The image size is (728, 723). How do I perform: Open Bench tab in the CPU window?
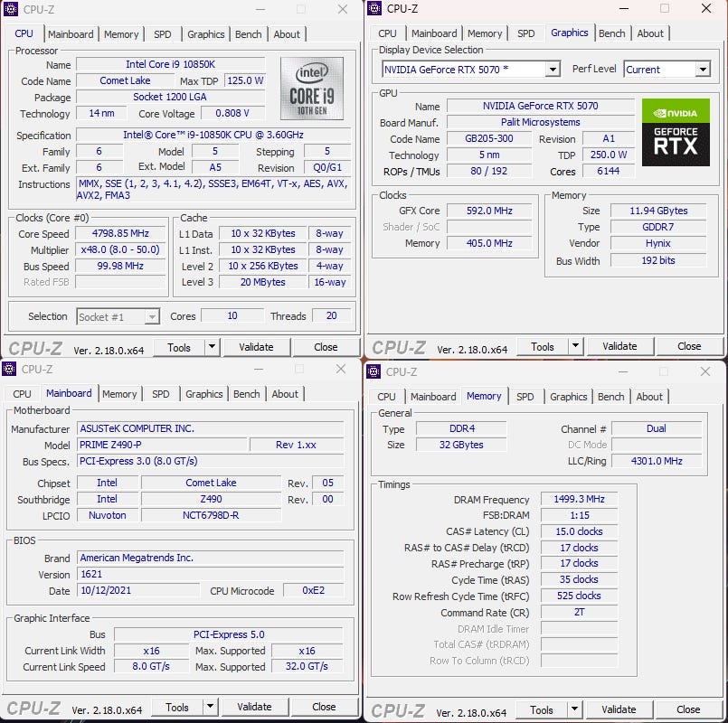click(249, 34)
